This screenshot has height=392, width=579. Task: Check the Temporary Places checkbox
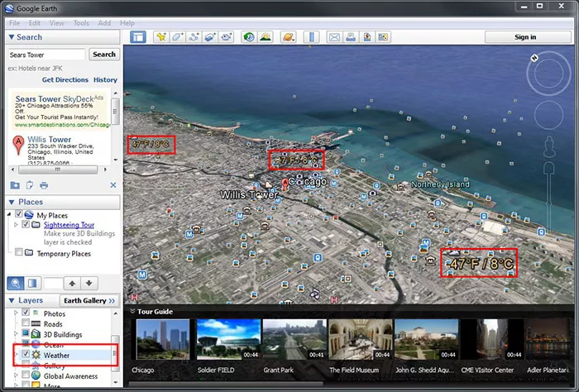pyautogui.click(x=18, y=252)
